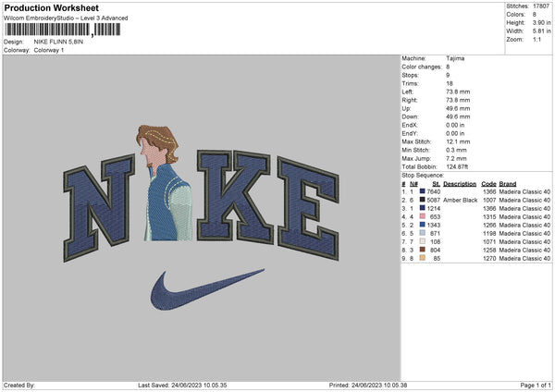Select the peach swatch in stop 9
The width and height of the screenshot is (555, 392).
click(423, 258)
